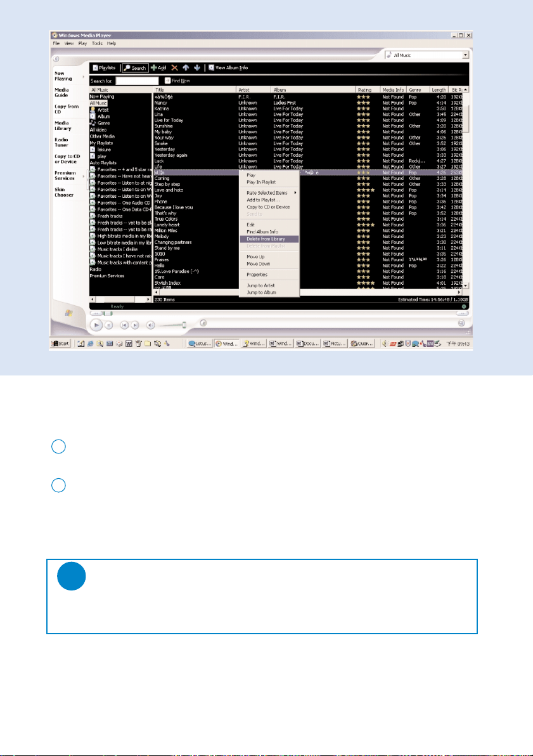Screen dimensions: 533x756
Task: Open the playlist named play
Action: pyautogui.click(x=99, y=156)
